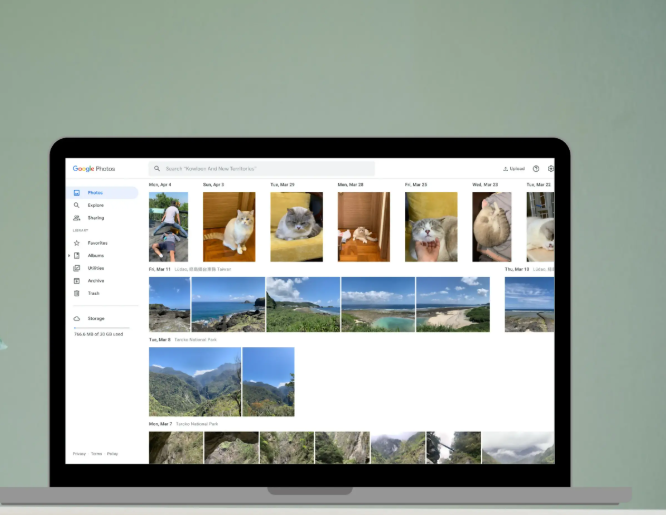The image size is (666, 515).
Task: Open the Mar 7 rock arch photo
Action: pos(231,447)
